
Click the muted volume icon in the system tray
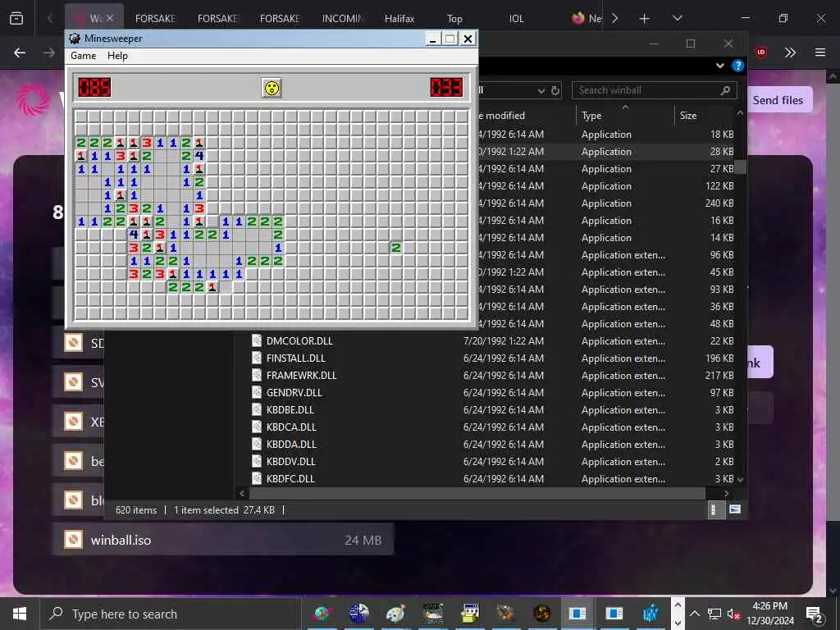[733, 614]
